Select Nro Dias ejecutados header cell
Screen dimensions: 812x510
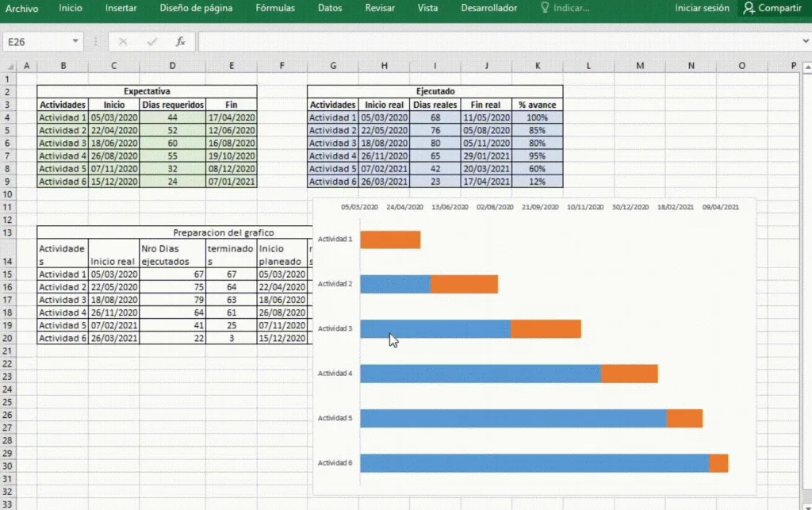(172, 254)
